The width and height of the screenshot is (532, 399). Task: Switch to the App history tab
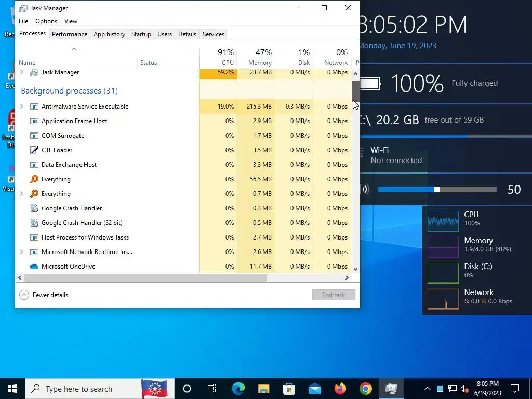tap(109, 34)
